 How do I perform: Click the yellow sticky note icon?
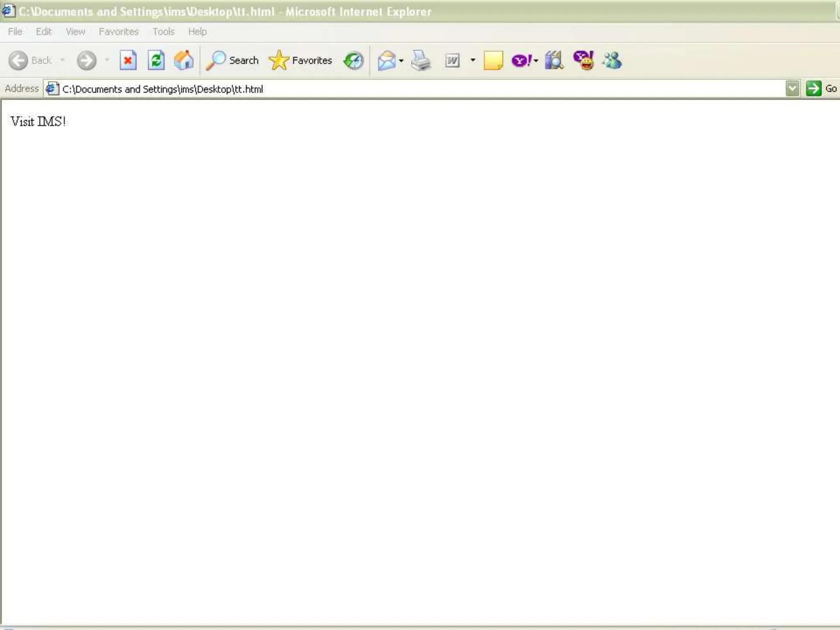click(493, 61)
